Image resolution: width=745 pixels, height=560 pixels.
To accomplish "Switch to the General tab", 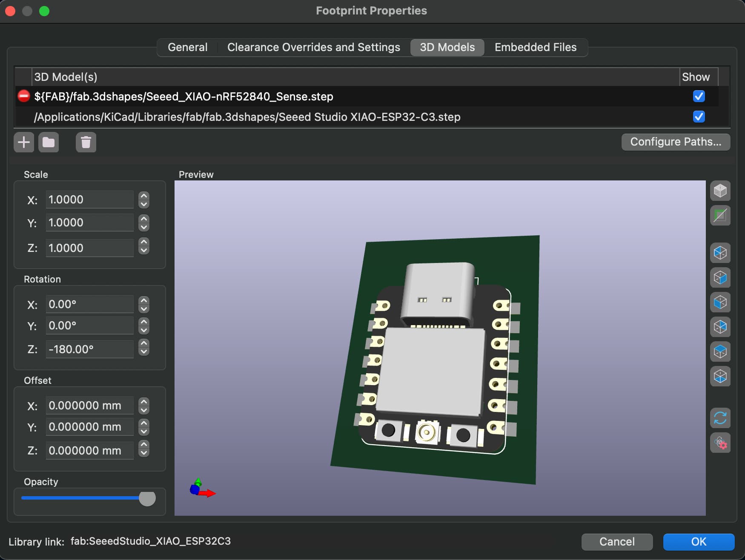I will click(x=187, y=47).
